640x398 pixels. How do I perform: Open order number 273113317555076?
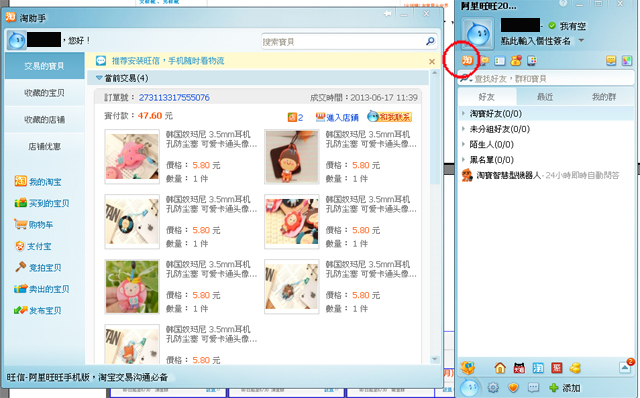(174, 98)
